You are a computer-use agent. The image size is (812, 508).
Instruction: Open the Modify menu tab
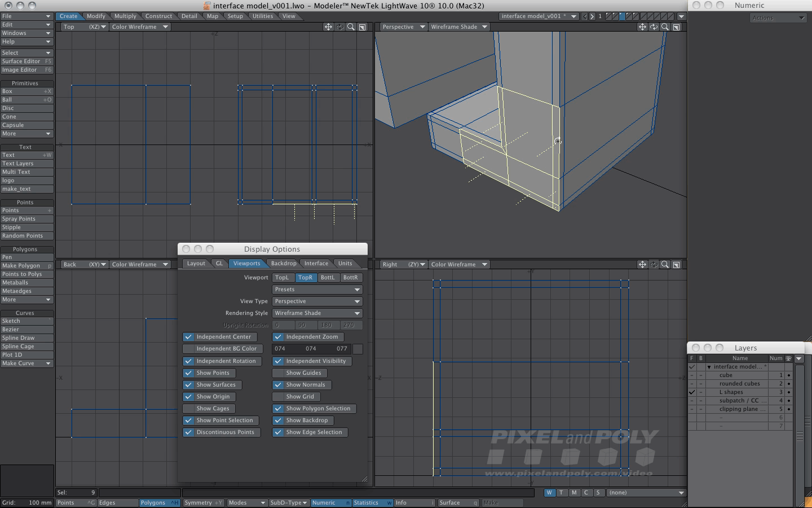pyautogui.click(x=96, y=16)
